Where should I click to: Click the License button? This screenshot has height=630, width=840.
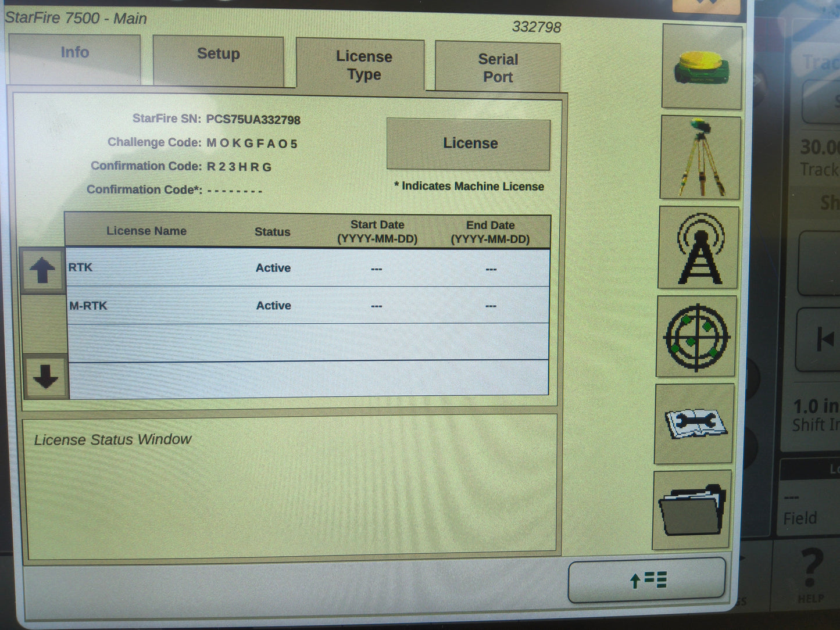click(469, 144)
